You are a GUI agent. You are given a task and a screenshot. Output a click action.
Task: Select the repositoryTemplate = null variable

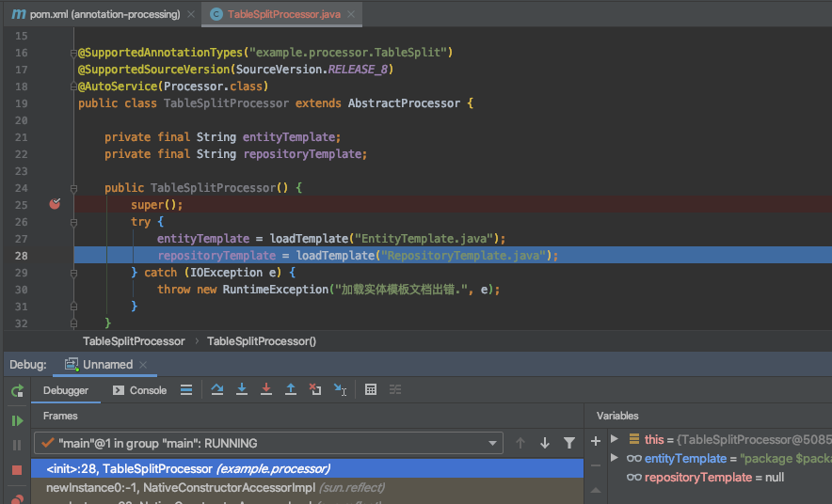pyautogui.click(x=706, y=478)
